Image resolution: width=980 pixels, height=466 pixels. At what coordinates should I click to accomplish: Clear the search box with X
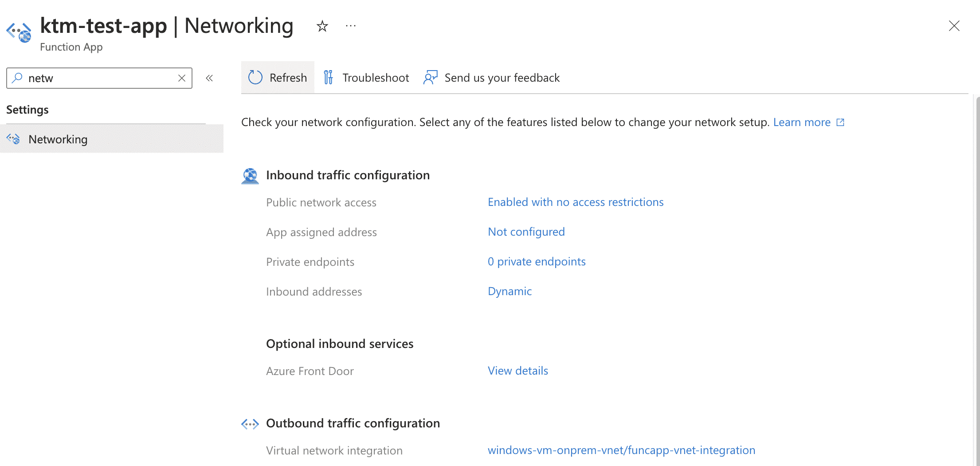click(182, 78)
